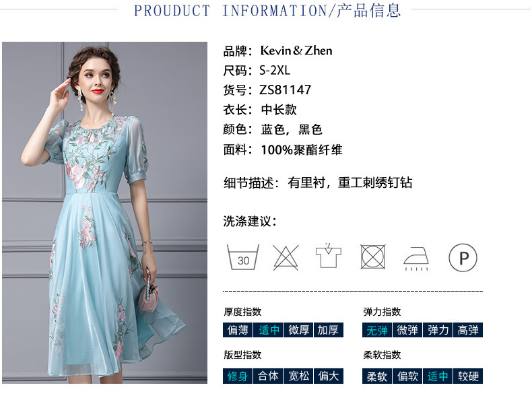Screen dimensions: 532x404
Task: Select the 偏薄 thickness option
Action: click(238, 330)
